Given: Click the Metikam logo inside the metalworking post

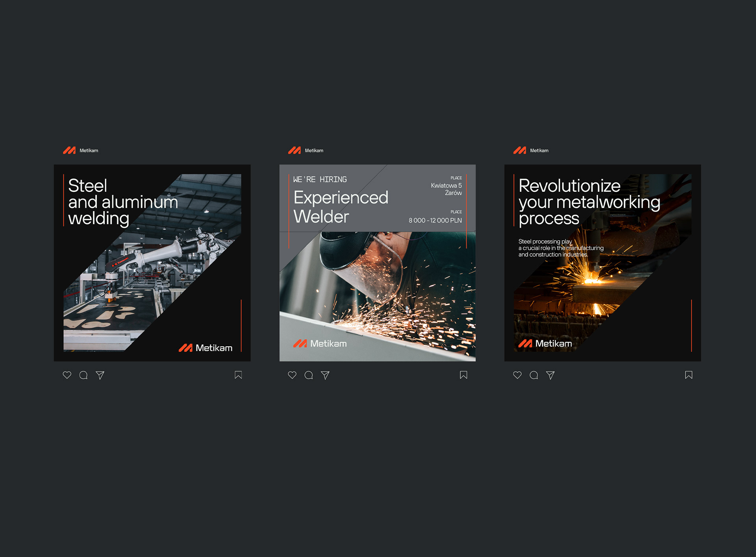Looking at the screenshot, I should point(545,343).
